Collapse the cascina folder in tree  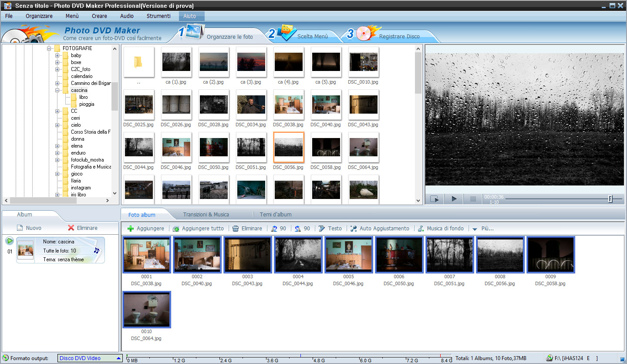coord(57,90)
